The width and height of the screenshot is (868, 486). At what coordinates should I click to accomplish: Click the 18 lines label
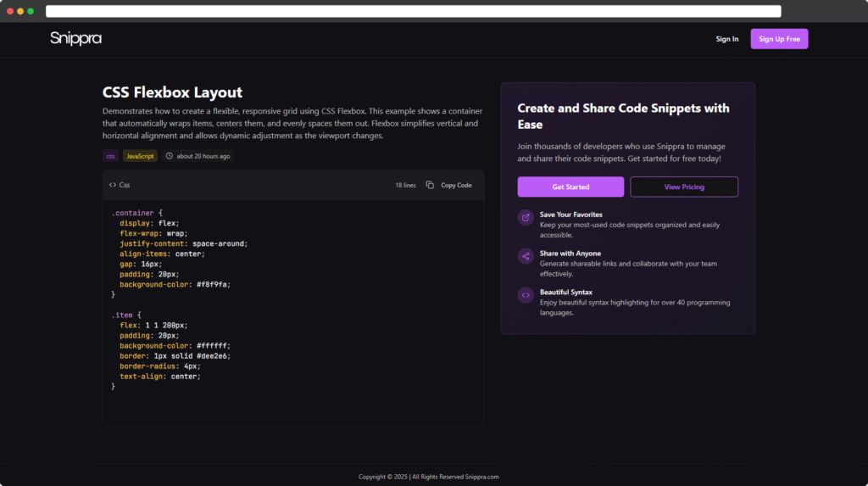tap(405, 185)
